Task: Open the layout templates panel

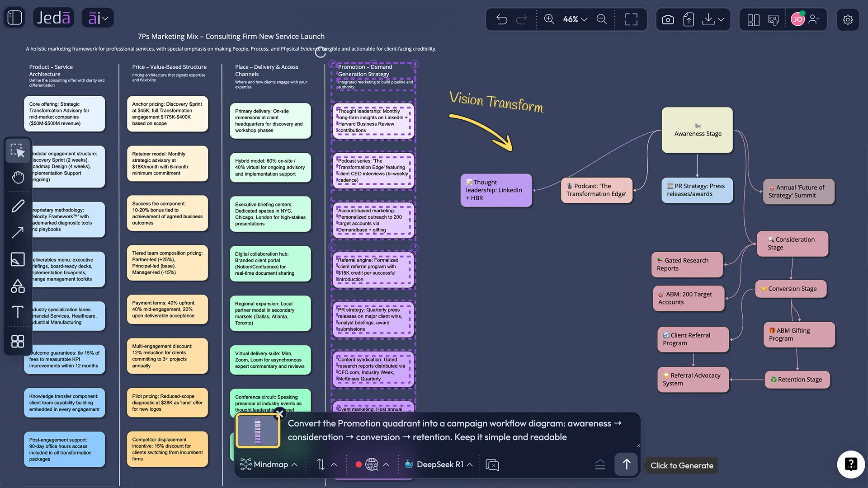Action: (753, 20)
